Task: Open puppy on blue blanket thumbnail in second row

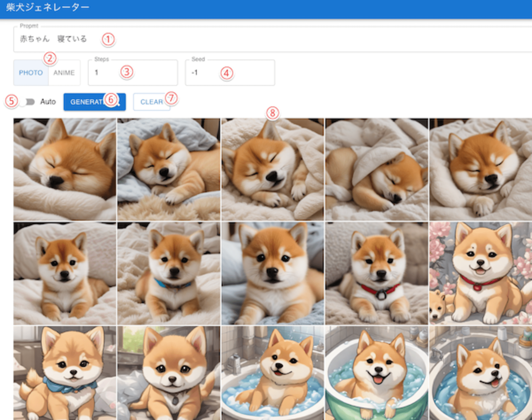Action: [273, 273]
